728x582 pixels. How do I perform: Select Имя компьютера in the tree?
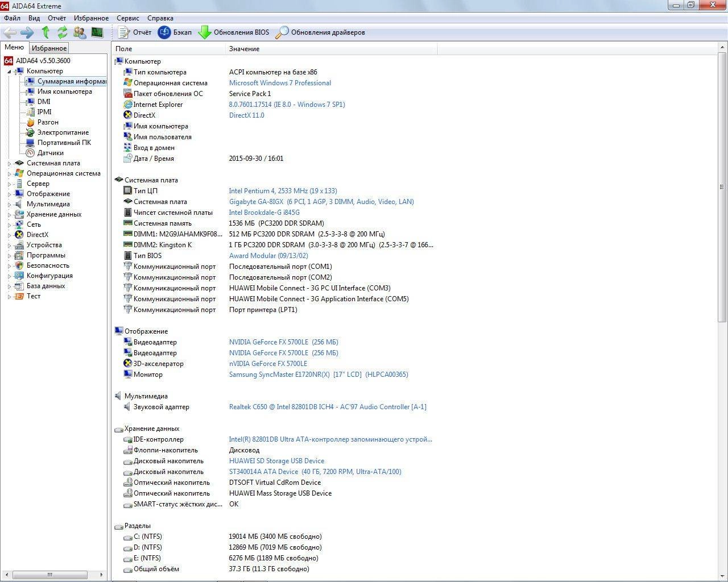[59, 92]
